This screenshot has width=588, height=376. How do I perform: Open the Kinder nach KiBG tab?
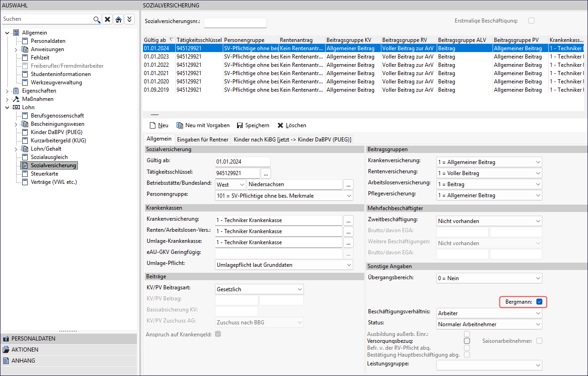(x=292, y=139)
